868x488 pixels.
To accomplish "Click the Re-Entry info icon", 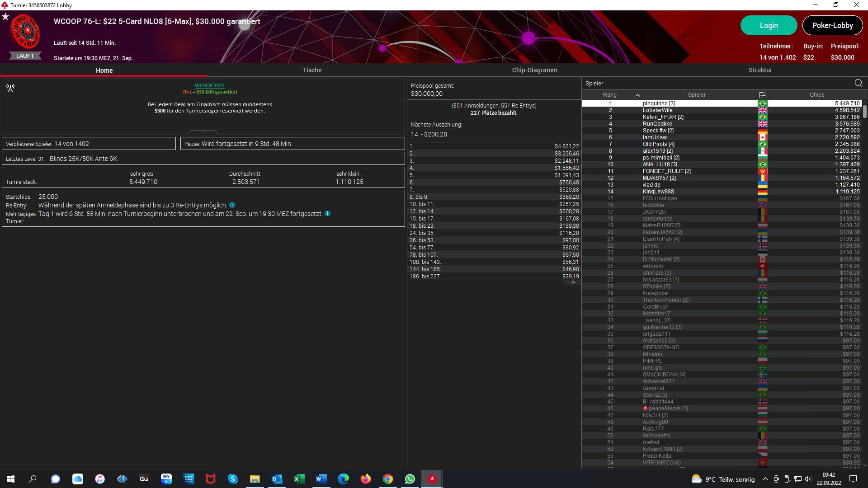I will tap(232, 205).
